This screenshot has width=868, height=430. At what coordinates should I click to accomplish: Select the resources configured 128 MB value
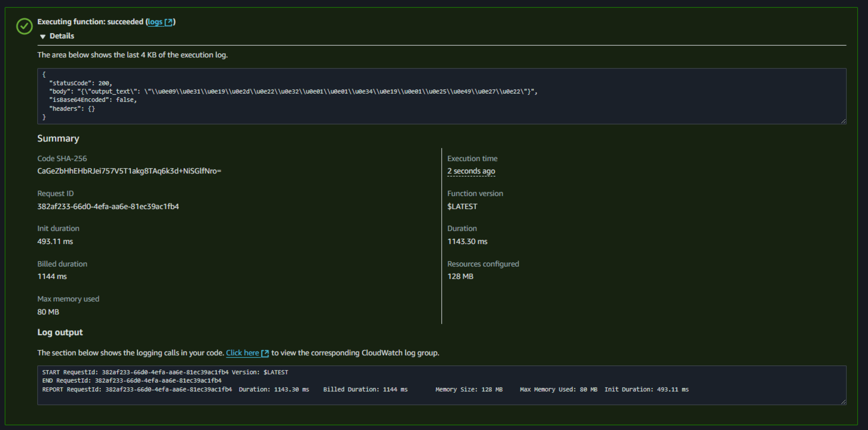click(460, 276)
